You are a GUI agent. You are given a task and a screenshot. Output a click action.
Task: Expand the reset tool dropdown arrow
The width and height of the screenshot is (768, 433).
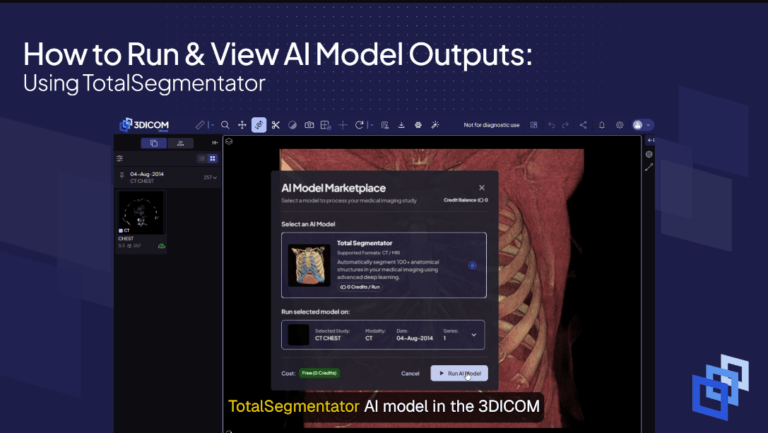coord(372,125)
